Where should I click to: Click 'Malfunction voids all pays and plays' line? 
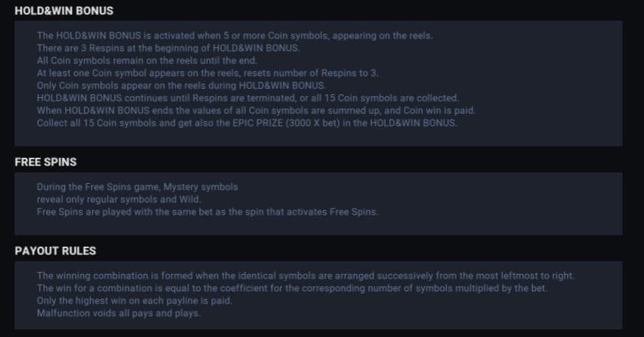(118, 312)
